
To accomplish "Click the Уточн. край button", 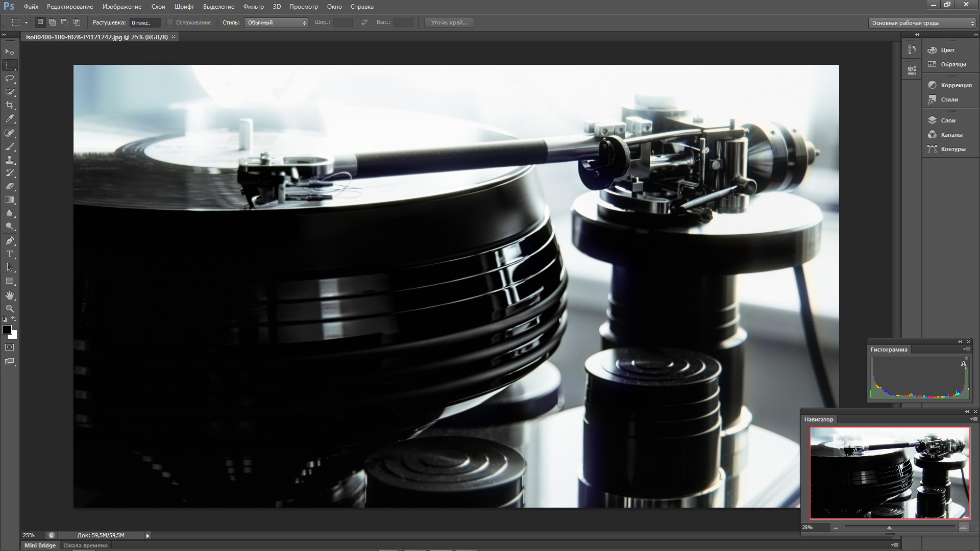I will point(449,22).
